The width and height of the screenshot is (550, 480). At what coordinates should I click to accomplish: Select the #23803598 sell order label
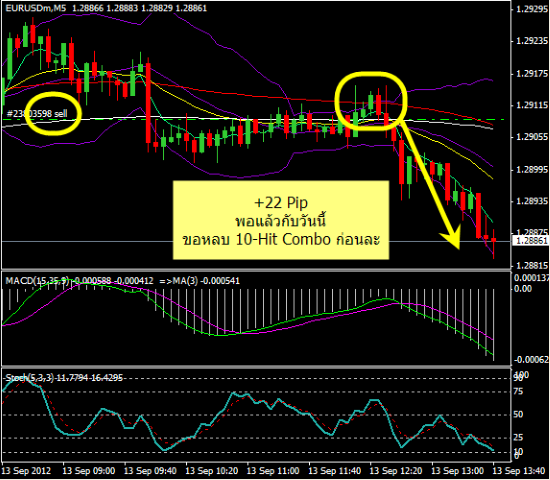point(37,114)
